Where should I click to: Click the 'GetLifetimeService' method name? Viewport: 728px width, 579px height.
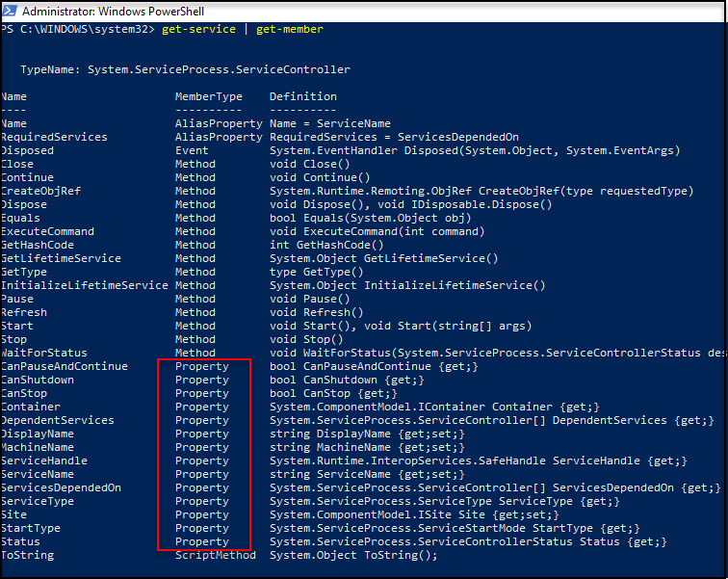point(61,258)
